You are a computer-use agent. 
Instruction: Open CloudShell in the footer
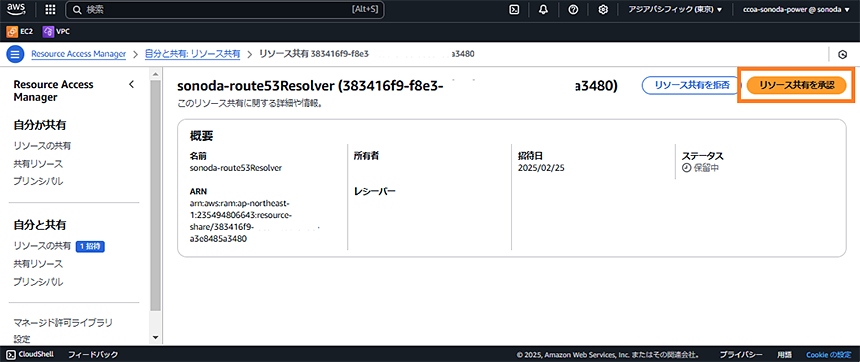click(x=30, y=354)
